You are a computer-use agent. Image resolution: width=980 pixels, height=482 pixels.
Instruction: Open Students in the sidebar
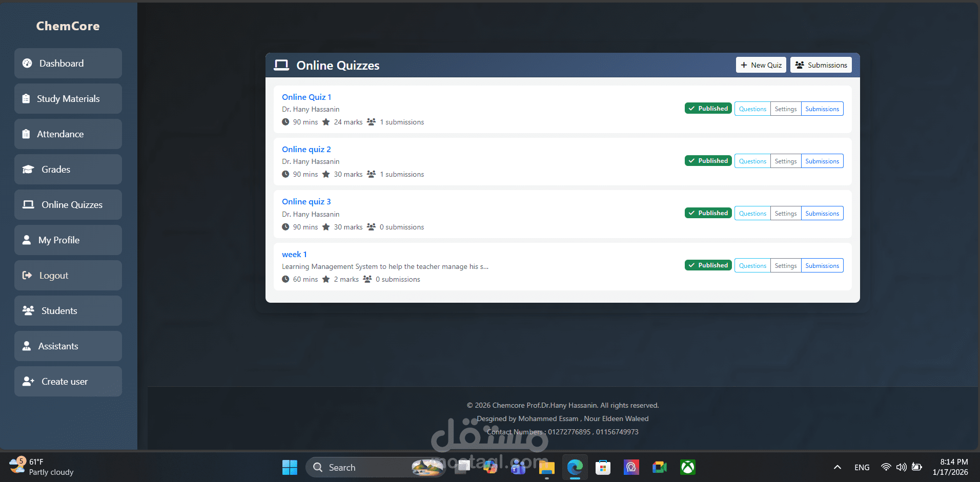point(68,310)
